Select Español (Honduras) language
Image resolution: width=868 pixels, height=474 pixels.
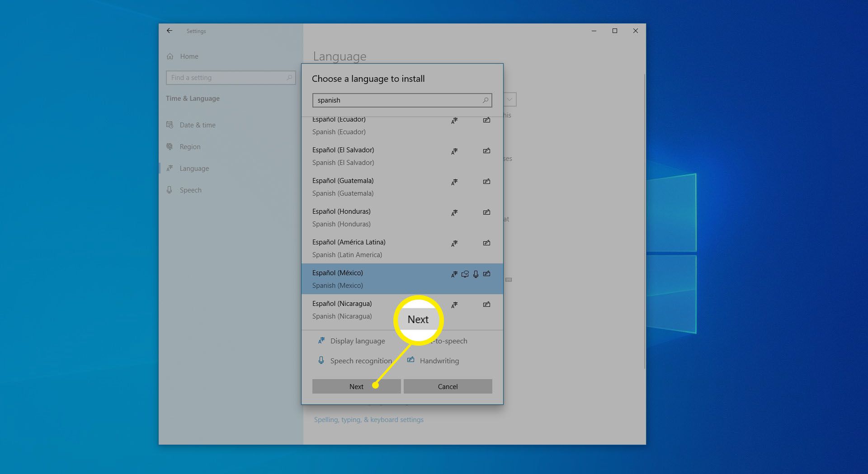click(x=402, y=217)
